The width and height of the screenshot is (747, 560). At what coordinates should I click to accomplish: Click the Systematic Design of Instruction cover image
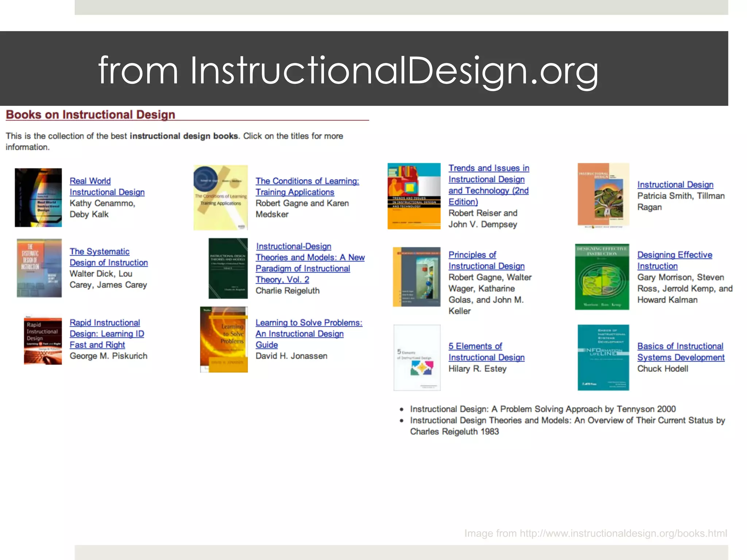[x=39, y=268]
